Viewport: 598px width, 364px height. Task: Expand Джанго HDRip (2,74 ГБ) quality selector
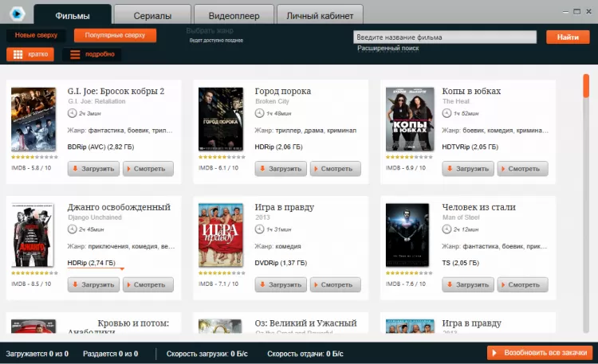point(96,264)
